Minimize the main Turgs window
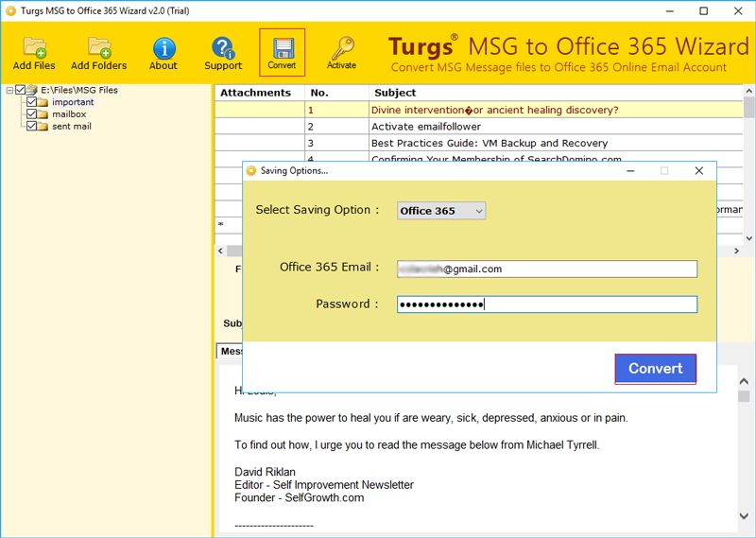Viewport: 756px width, 538px height. tap(670, 10)
